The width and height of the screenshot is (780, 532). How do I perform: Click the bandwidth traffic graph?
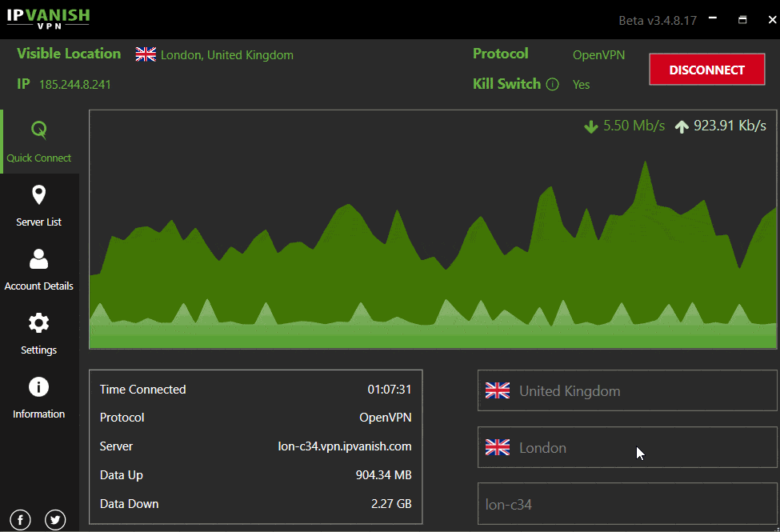[433, 230]
